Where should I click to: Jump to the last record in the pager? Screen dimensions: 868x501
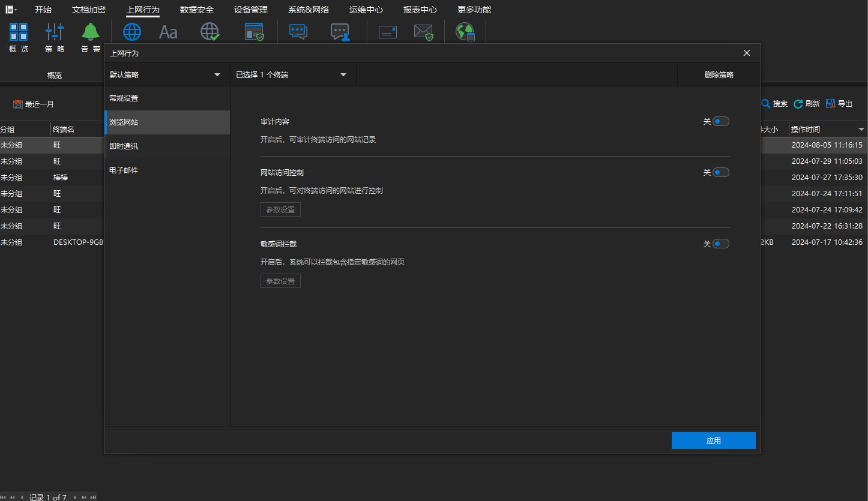pyautogui.click(x=94, y=497)
